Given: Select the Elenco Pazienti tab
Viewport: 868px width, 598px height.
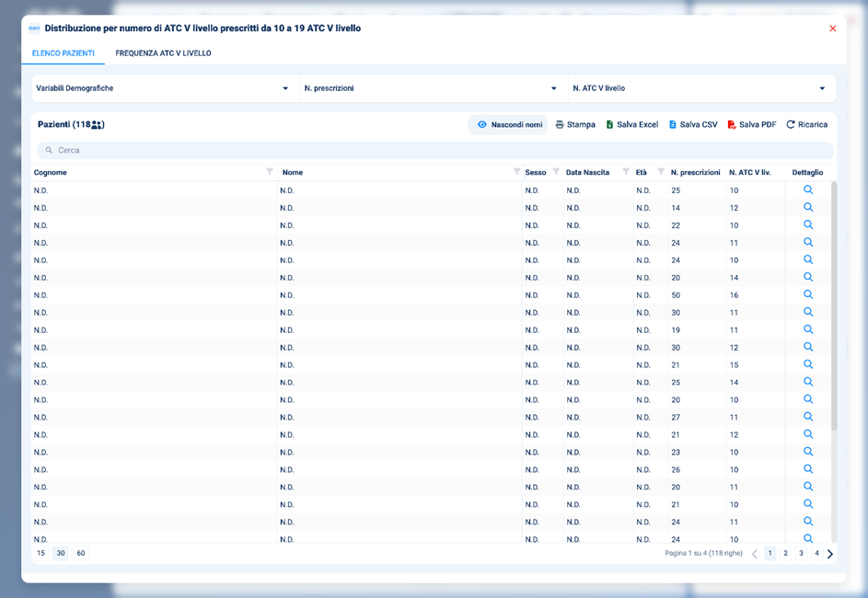Looking at the screenshot, I should click(x=63, y=53).
